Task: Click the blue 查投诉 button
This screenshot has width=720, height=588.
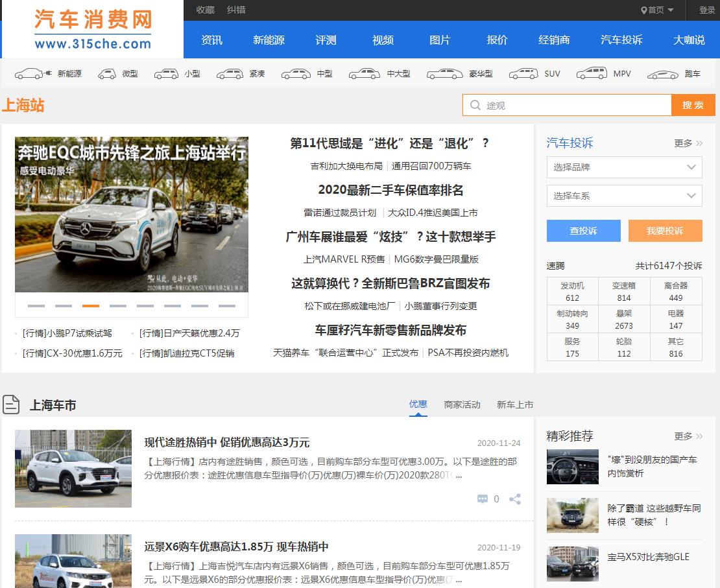Action: pyautogui.click(x=584, y=230)
